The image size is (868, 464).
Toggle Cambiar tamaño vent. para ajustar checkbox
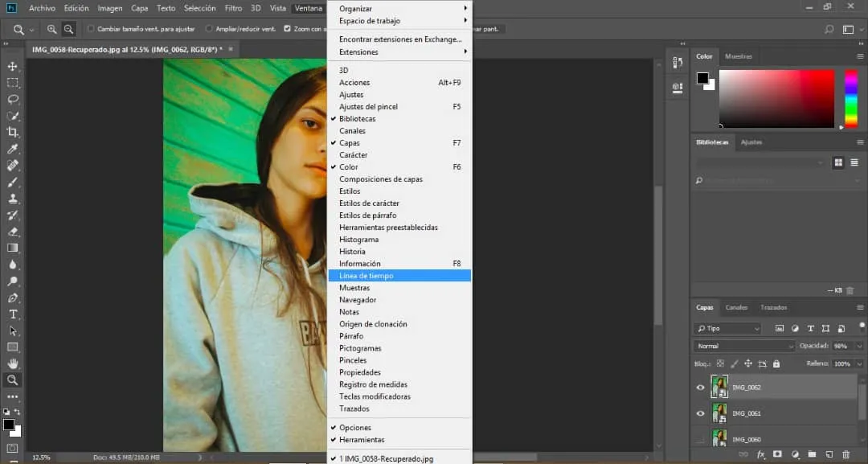tap(92, 29)
